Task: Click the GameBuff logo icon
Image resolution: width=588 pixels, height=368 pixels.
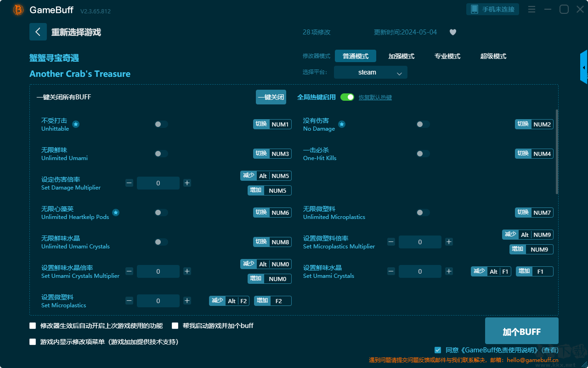Action: pos(18,10)
